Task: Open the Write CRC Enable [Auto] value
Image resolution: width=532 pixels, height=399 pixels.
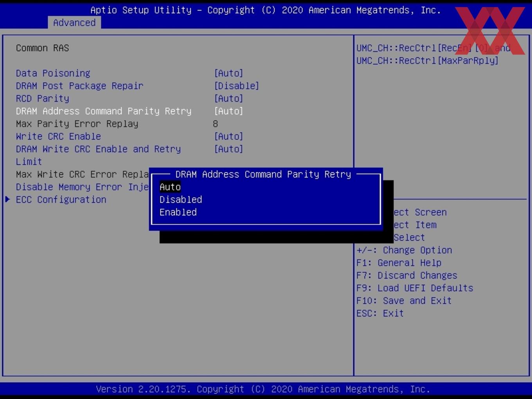Action: pyautogui.click(x=229, y=136)
